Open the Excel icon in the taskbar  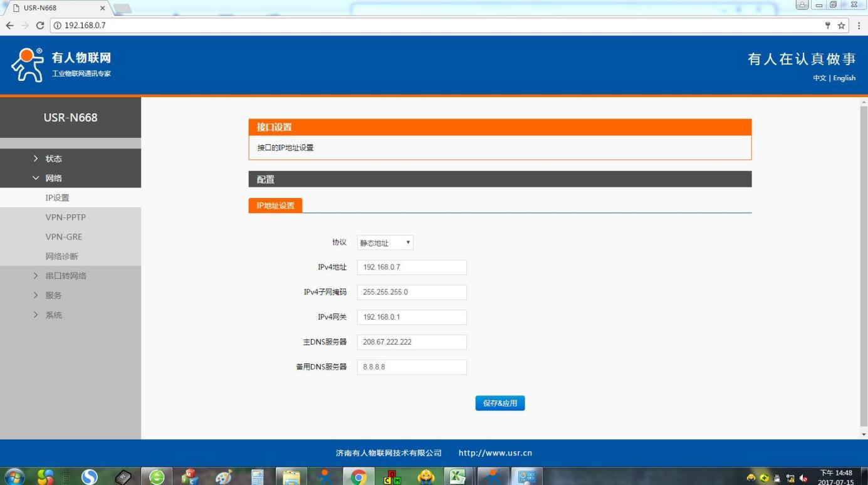click(x=459, y=477)
